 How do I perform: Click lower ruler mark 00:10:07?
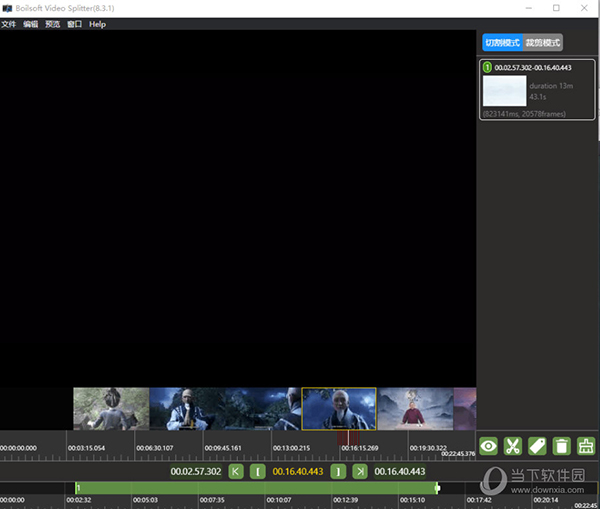click(x=279, y=500)
